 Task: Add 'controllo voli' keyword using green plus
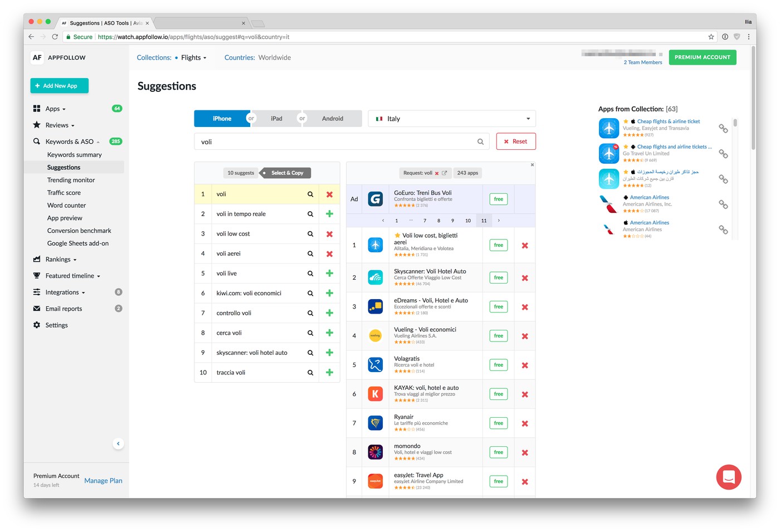[329, 313]
